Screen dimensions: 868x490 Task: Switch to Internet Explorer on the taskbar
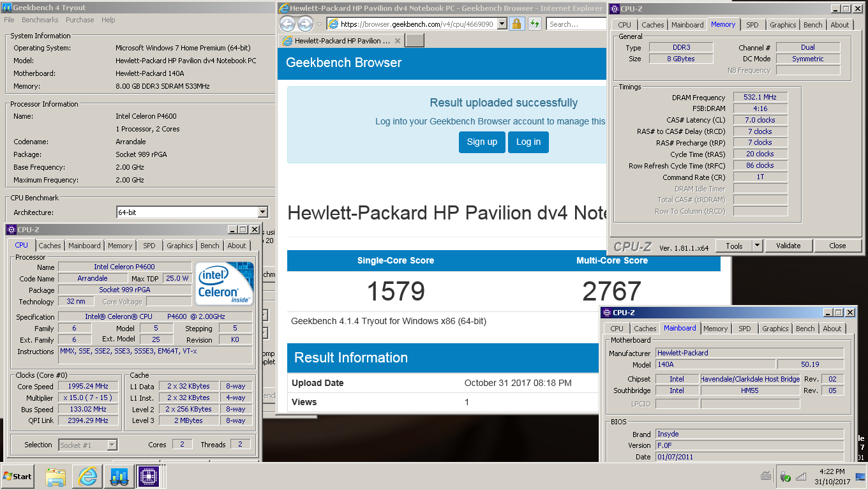coord(87,477)
